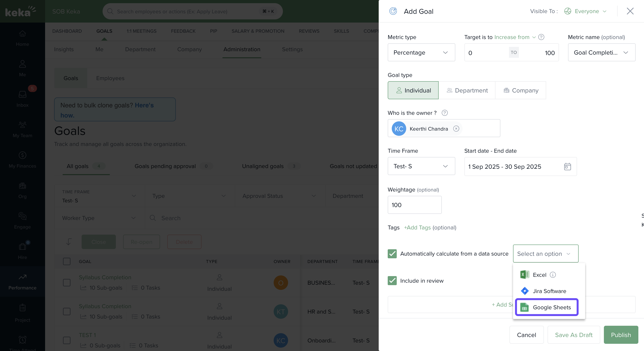Select Department goal type

coord(467,90)
